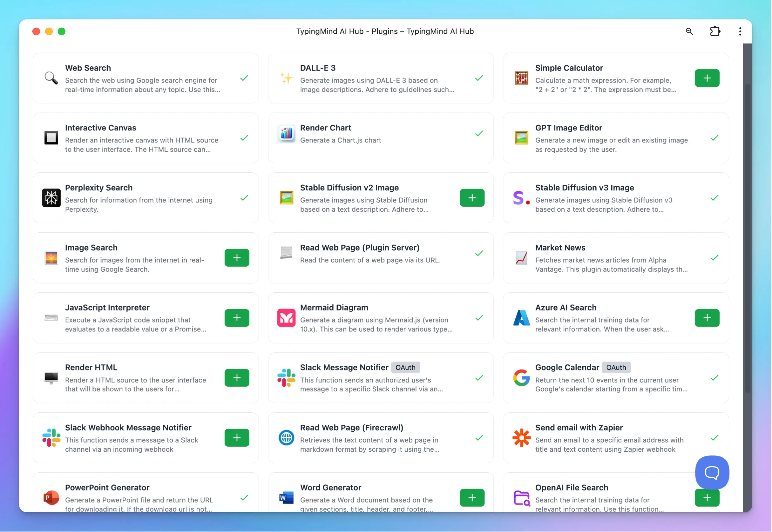Toggle the Web Search installed checkmark
This screenshot has width=772, height=532.
point(244,78)
